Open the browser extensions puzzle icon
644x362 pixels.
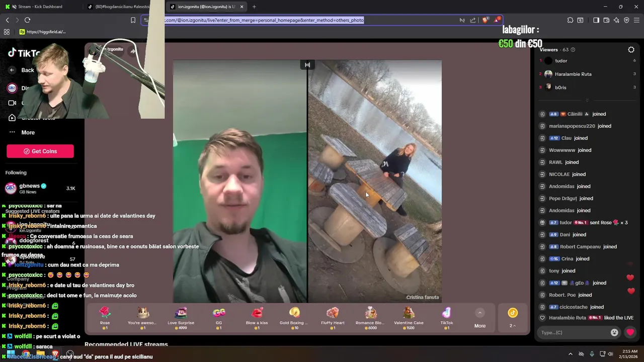tap(570, 20)
